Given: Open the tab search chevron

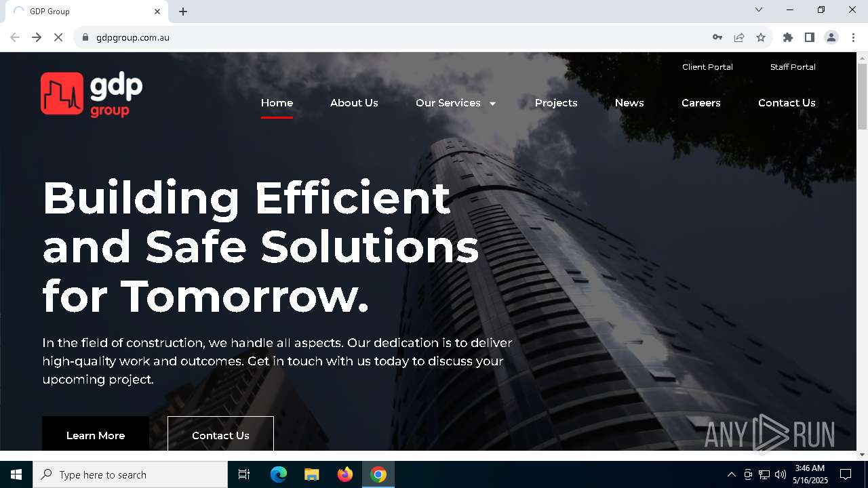Looking at the screenshot, I should (x=759, y=9).
